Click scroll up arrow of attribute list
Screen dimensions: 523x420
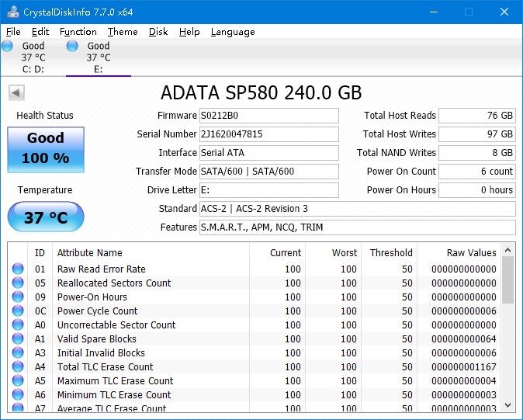(x=508, y=250)
